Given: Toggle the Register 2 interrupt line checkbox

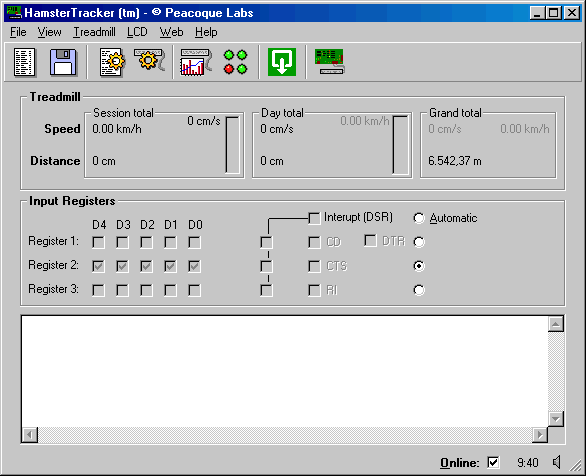Looking at the screenshot, I should coord(266,266).
